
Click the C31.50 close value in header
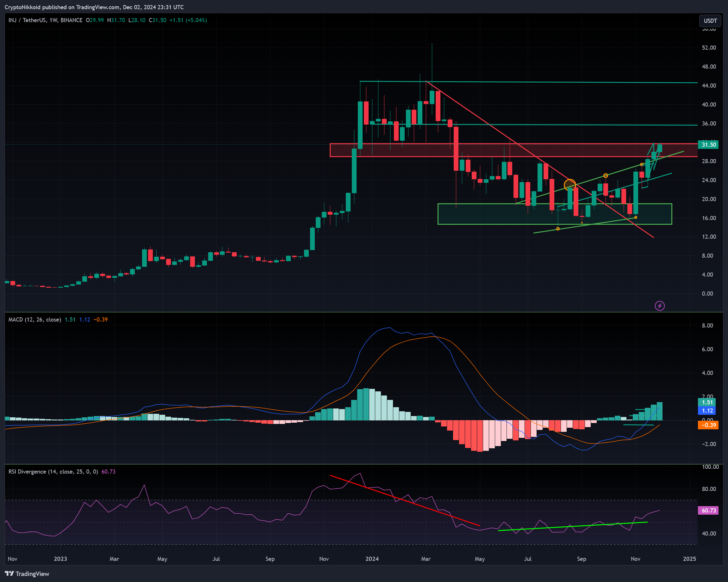click(x=157, y=20)
